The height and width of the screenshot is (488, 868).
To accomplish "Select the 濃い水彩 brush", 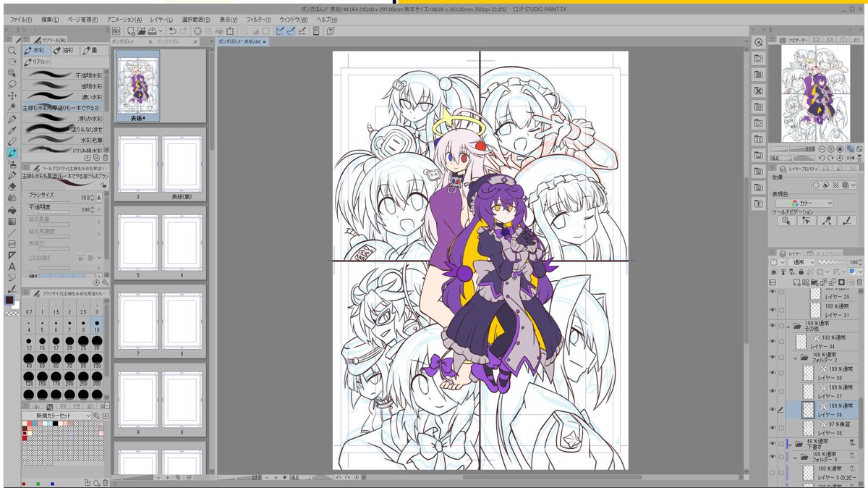I will [64, 97].
